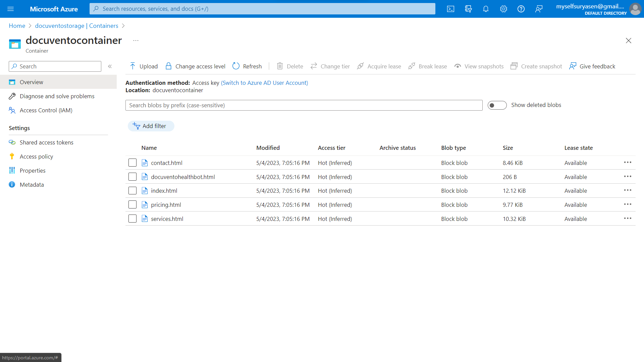Refresh the blob list
This screenshot has height=362, width=644.
coord(247,66)
